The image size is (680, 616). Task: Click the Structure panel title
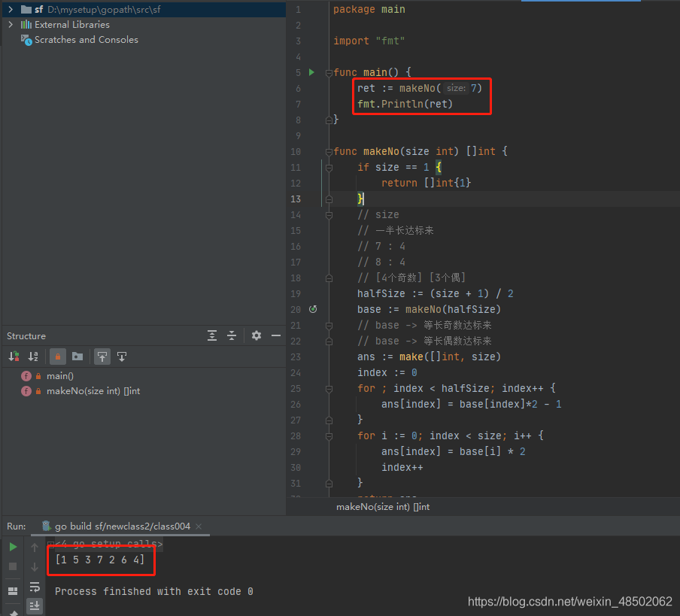coord(26,336)
